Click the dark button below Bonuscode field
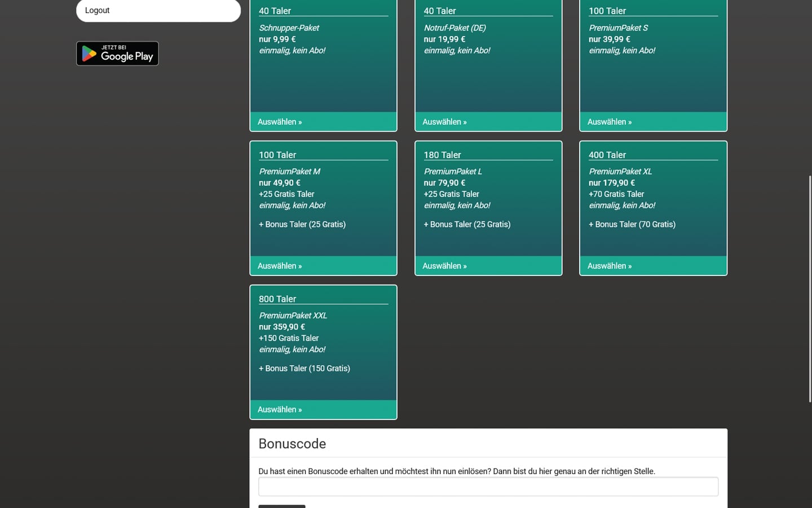The height and width of the screenshot is (508, 812). [x=281, y=506]
